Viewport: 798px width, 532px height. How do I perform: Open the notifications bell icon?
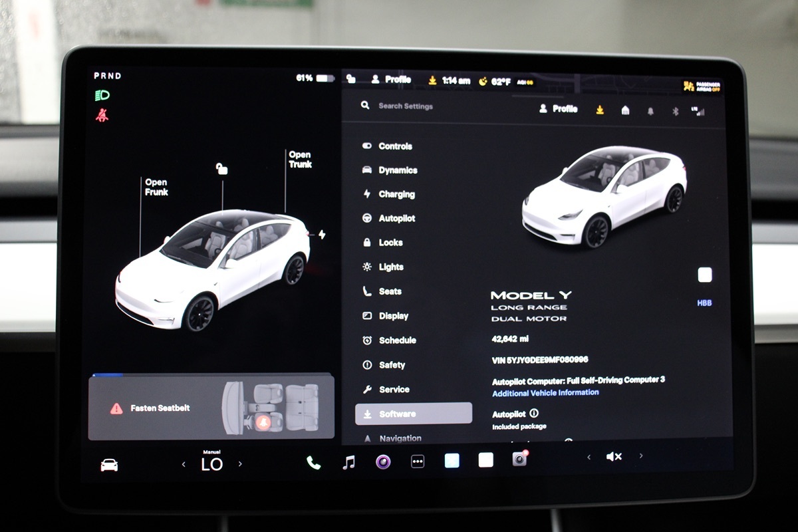pos(650,111)
